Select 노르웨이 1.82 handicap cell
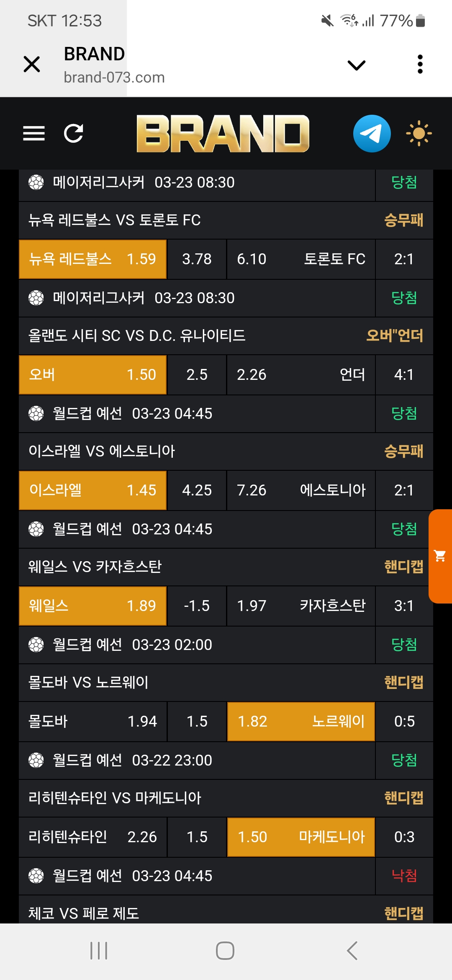Image resolution: width=452 pixels, height=980 pixels. pyautogui.click(x=300, y=722)
